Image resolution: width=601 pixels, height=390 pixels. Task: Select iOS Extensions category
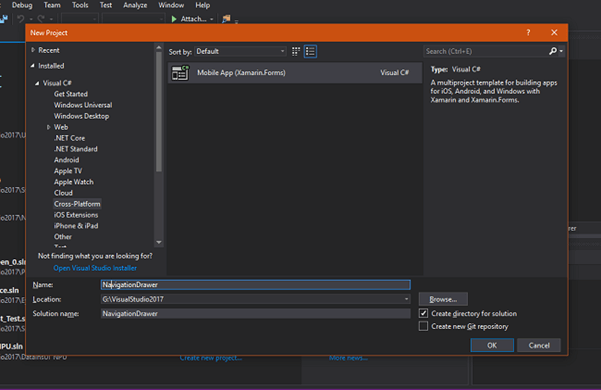point(76,215)
